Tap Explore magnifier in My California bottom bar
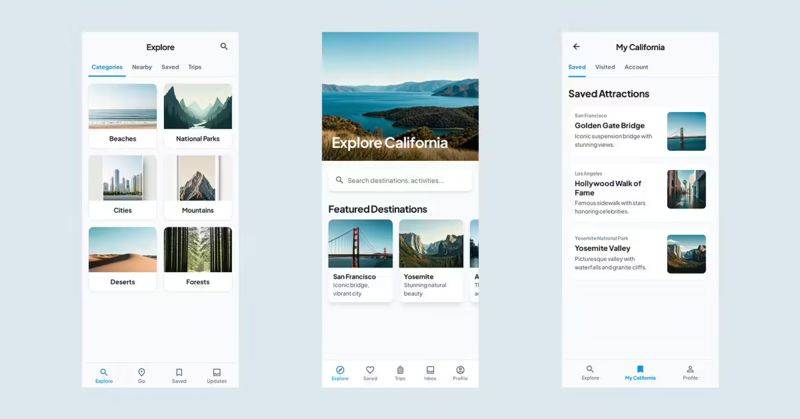Screen dimensions: 800x419 point(590,368)
